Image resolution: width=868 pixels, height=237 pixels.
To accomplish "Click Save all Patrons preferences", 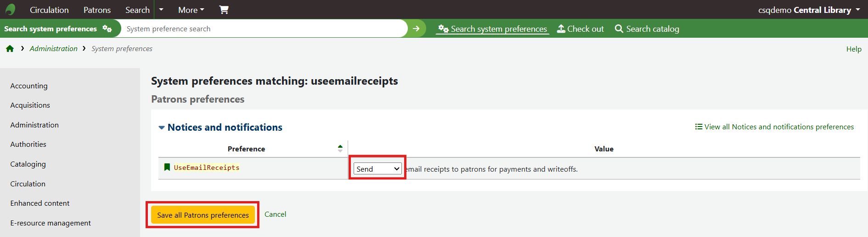I will point(203,215).
